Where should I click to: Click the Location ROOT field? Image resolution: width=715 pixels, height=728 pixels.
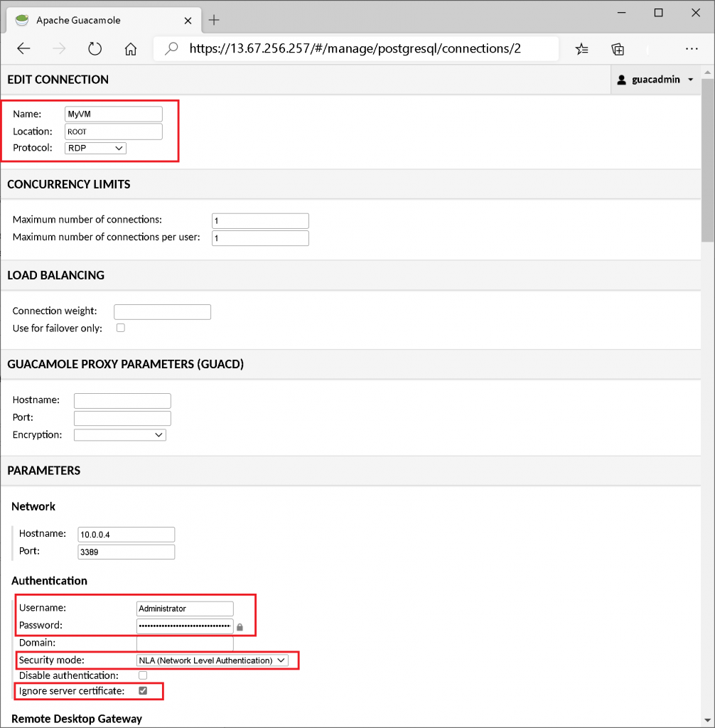click(113, 132)
